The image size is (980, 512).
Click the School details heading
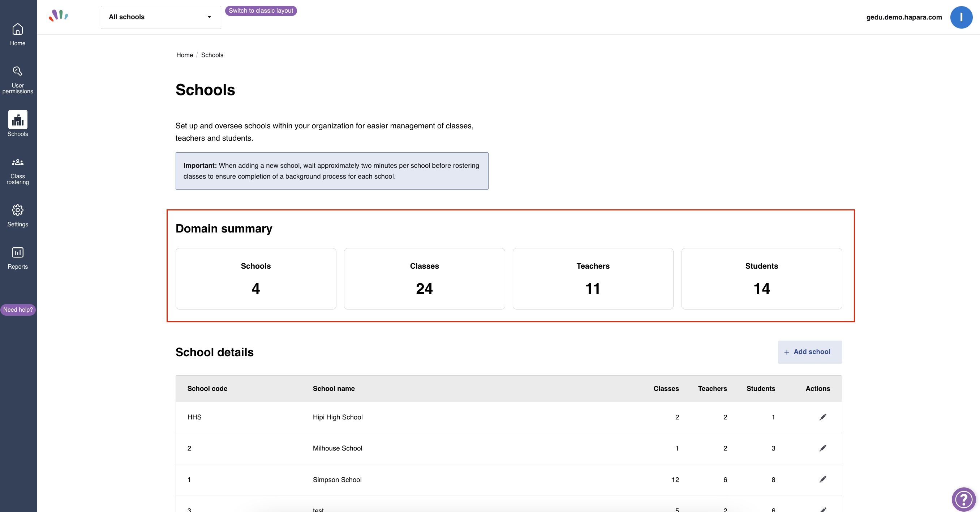point(214,352)
